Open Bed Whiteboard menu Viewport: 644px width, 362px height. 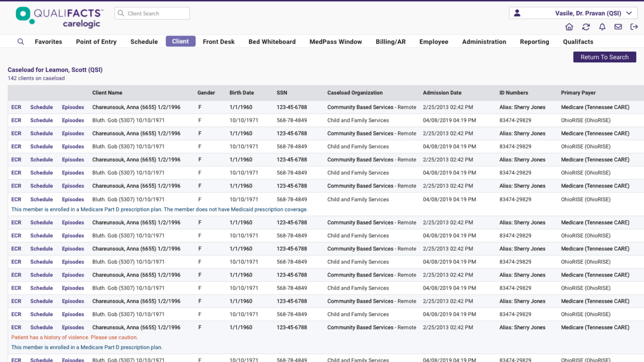click(x=272, y=42)
